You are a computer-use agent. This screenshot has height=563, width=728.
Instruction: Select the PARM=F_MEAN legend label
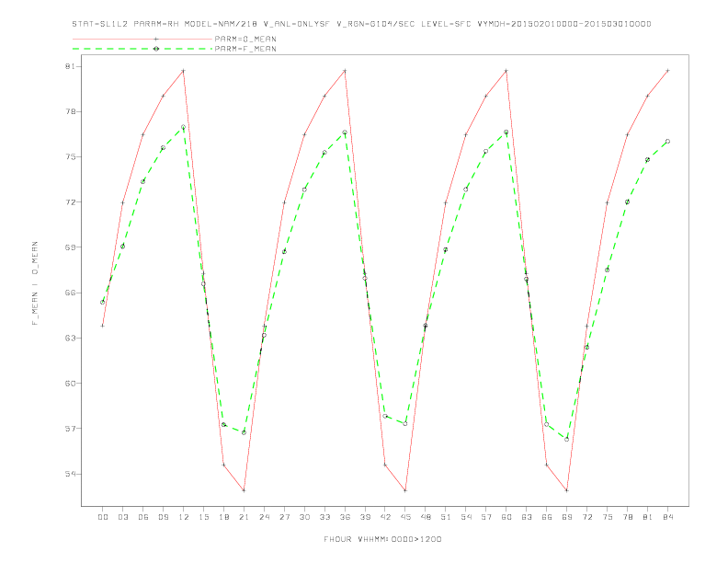click(245, 49)
